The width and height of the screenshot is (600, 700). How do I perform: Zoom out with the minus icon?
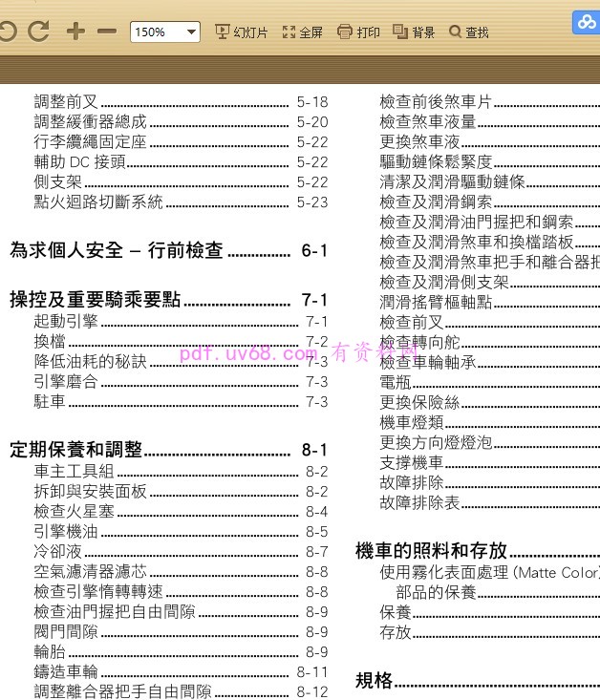(x=107, y=32)
